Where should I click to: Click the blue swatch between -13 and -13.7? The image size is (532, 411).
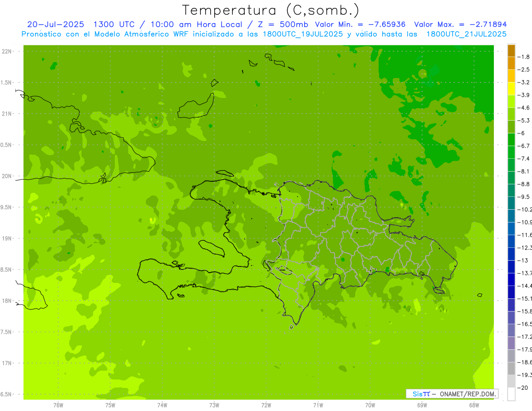coord(511,267)
